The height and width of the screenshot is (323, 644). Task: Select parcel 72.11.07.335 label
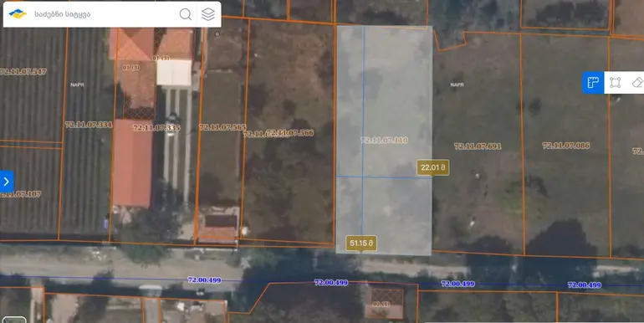(x=156, y=128)
